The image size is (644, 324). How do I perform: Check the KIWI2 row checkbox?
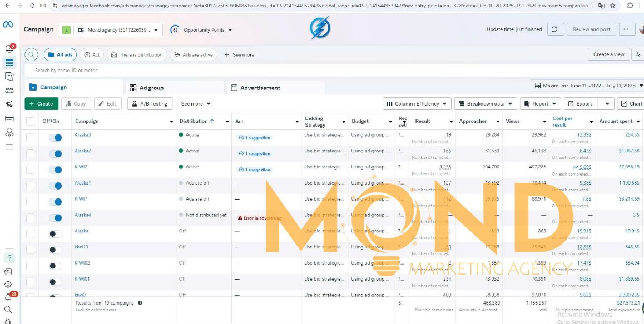tap(31, 170)
